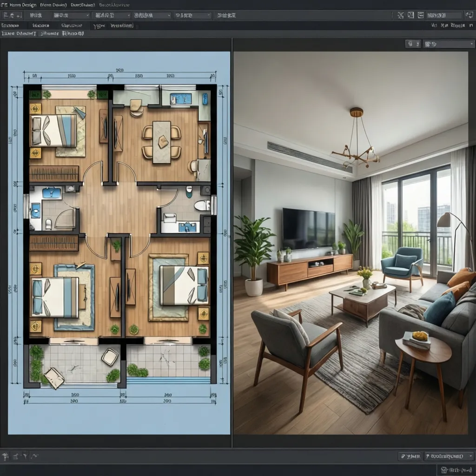Screen dimensions: 476x476
Task: Select the pointer tool in the bottom-left corner
Action: 5,456
